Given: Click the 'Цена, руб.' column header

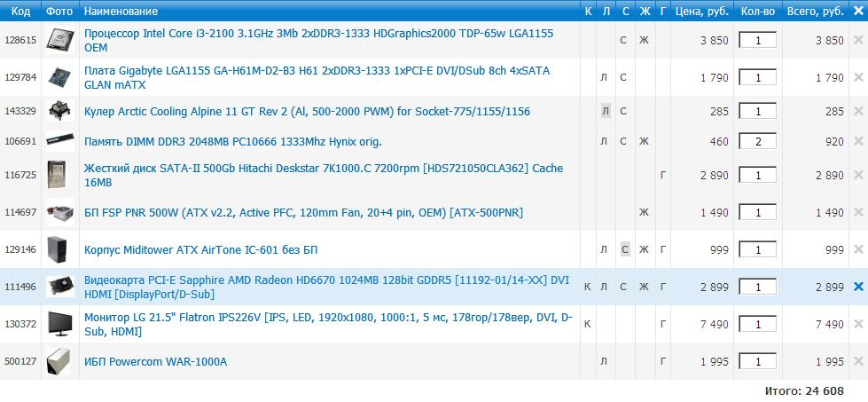Looking at the screenshot, I should [x=701, y=12].
